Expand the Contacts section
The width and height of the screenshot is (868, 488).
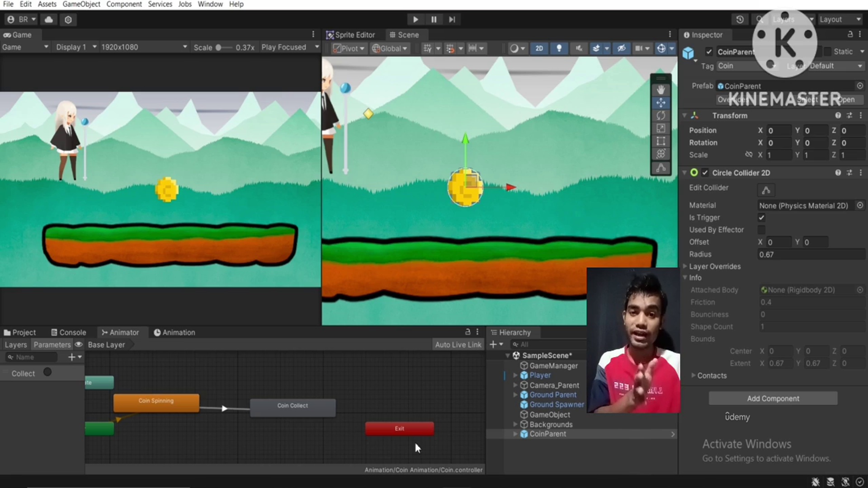[693, 375]
